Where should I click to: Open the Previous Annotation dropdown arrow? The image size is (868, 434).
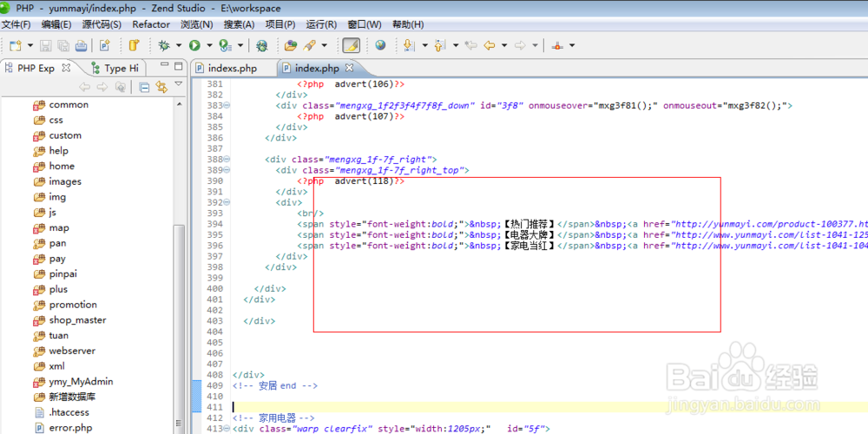456,45
